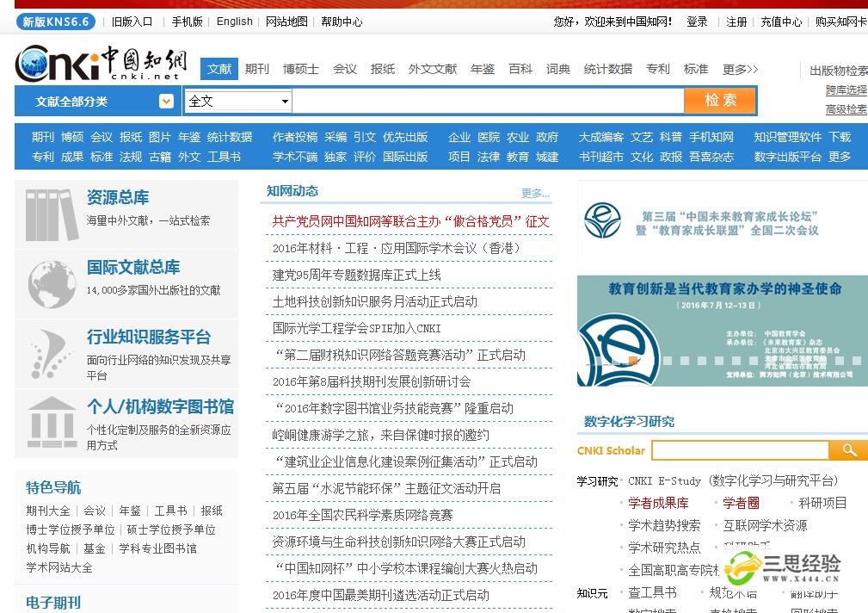Open 数字出版平台 link
Screen dimensions: 868x613
click(x=788, y=157)
